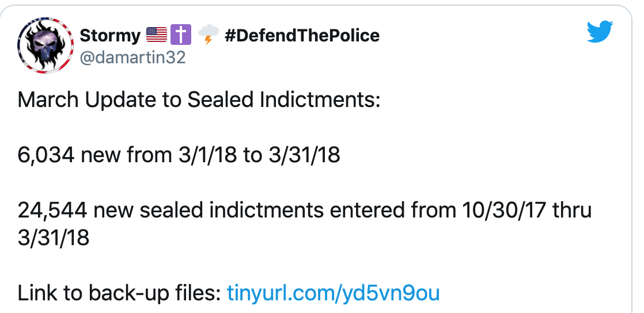Click the storm cloud lightning emoji

click(x=208, y=36)
